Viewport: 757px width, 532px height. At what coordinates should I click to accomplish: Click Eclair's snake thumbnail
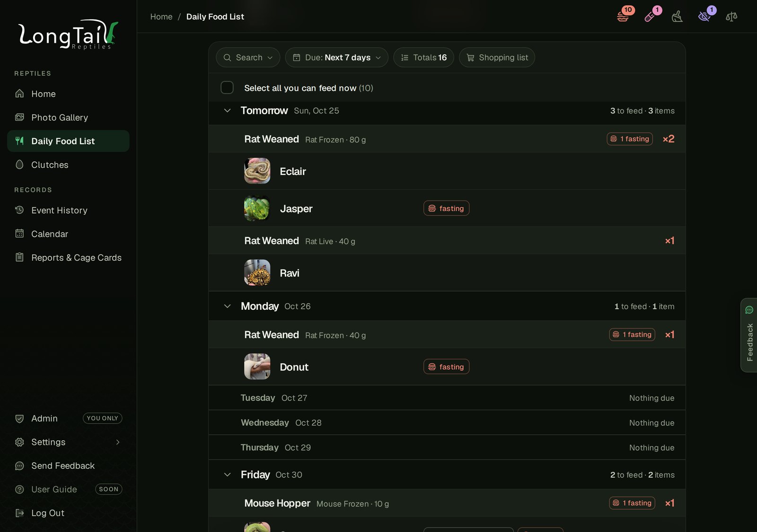click(x=257, y=171)
